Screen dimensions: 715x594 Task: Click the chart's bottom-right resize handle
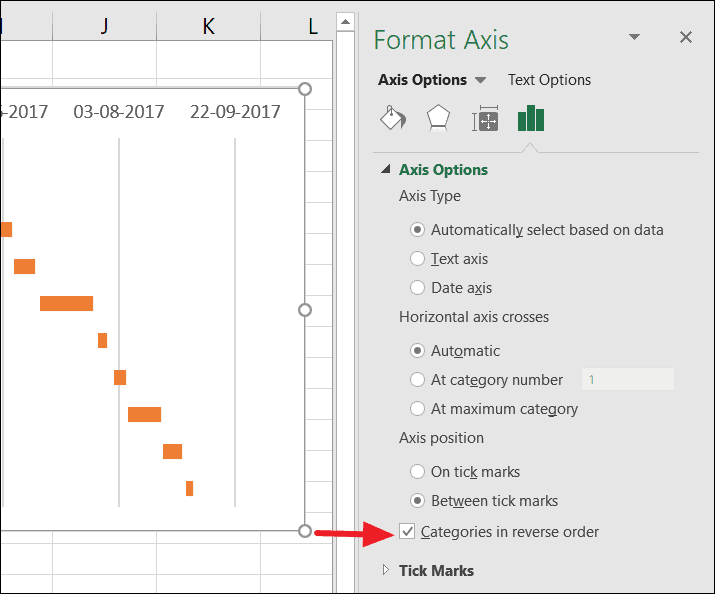pos(305,531)
